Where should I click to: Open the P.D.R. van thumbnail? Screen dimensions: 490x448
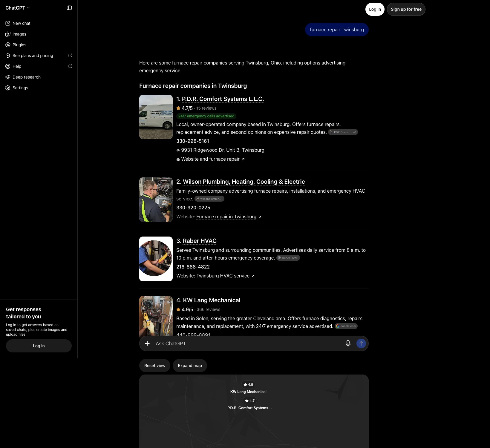[156, 117]
